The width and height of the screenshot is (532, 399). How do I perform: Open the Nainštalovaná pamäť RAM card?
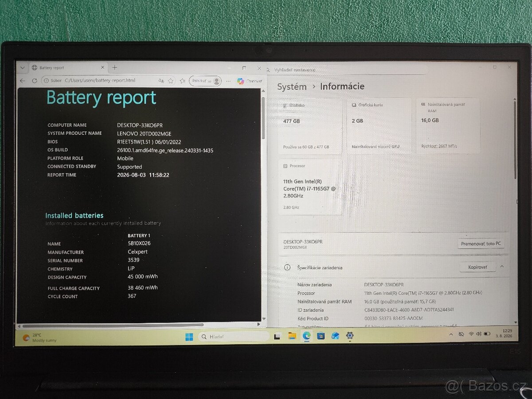(448, 126)
